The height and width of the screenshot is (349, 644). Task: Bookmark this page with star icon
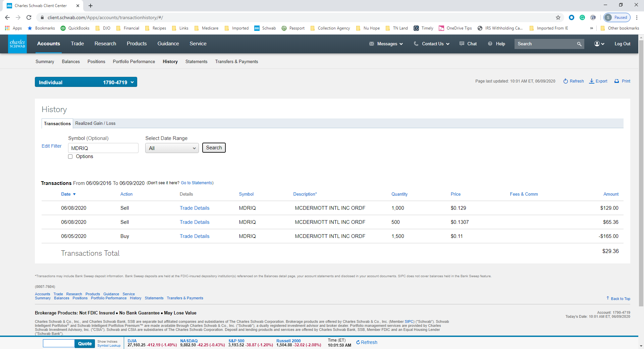[558, 17]
